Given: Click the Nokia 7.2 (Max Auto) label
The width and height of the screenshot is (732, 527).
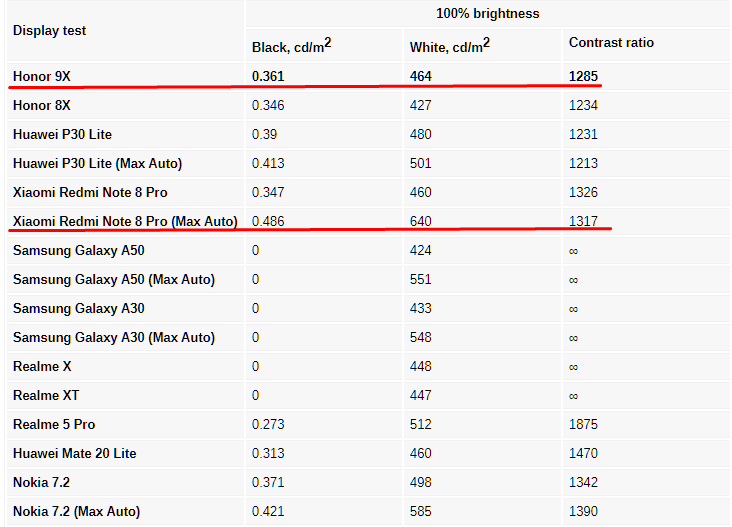Looking at the screenshot, I should (x=76, y=512).
